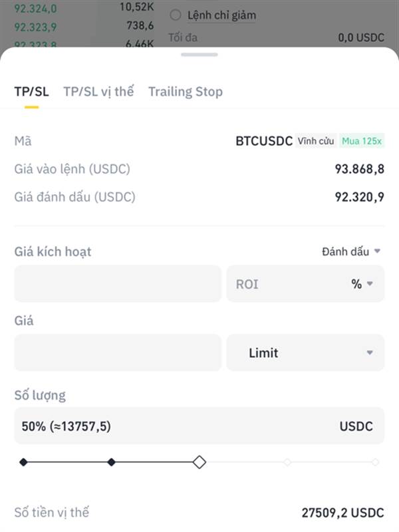
Task: Click the Giá price input field
Action: click(118, 352)
